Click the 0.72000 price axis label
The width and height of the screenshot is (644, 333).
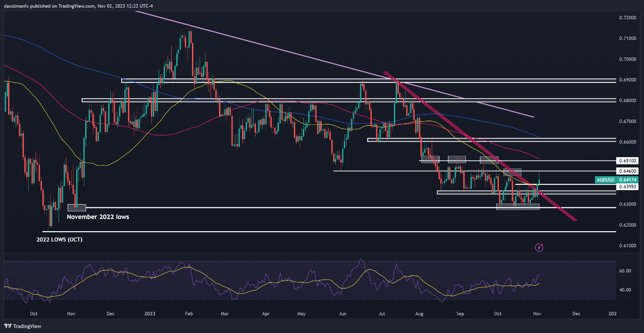click(x=627, y=18)
